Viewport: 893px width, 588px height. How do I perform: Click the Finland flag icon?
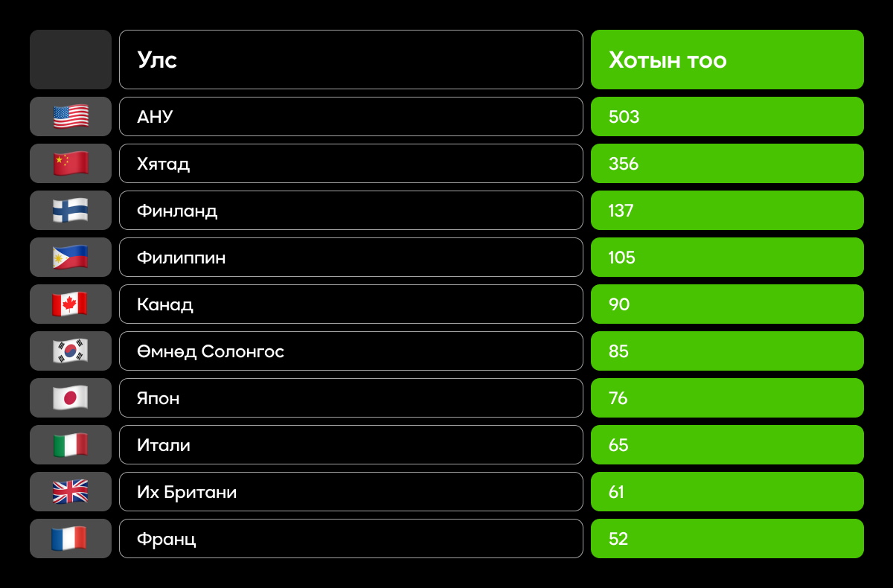click(71, 210)
